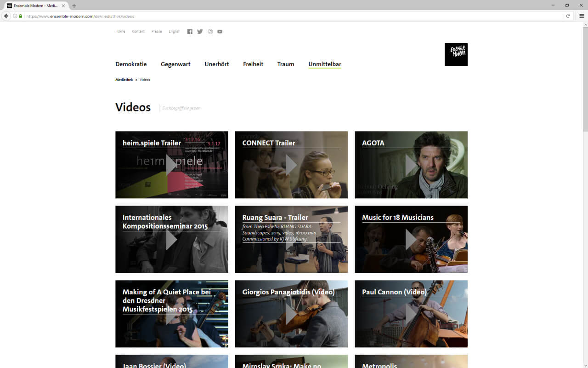
Task: Reload the page with refresh icon
Action: point(568,16)
